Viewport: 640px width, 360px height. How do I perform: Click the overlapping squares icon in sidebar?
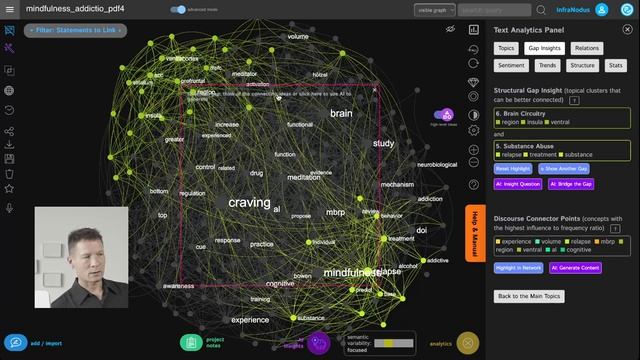coord(9,70)
